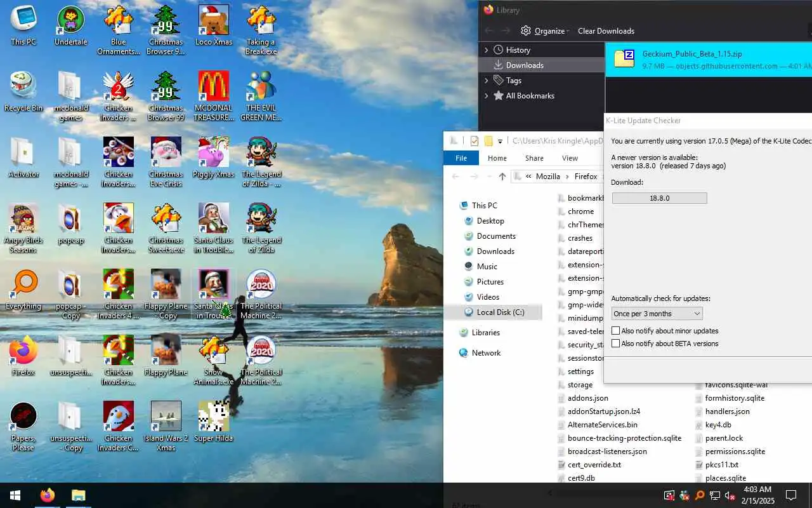Click the Properties icon in Explorer title bar

click(x=475, y=141)
